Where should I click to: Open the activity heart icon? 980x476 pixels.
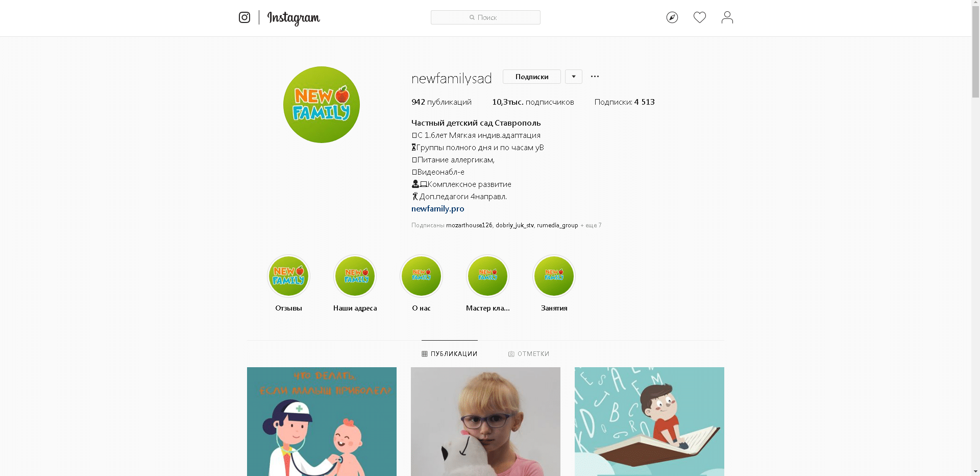point(700,17)
